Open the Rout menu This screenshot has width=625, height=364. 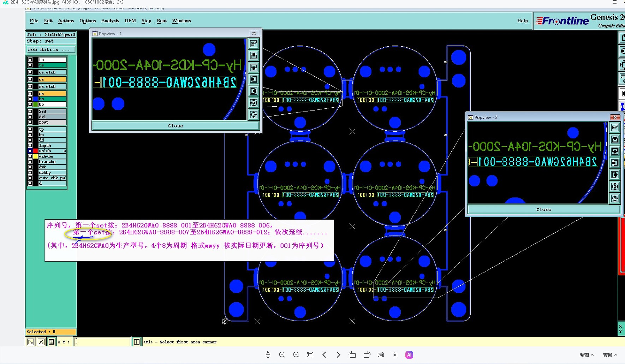click(162, 21)
